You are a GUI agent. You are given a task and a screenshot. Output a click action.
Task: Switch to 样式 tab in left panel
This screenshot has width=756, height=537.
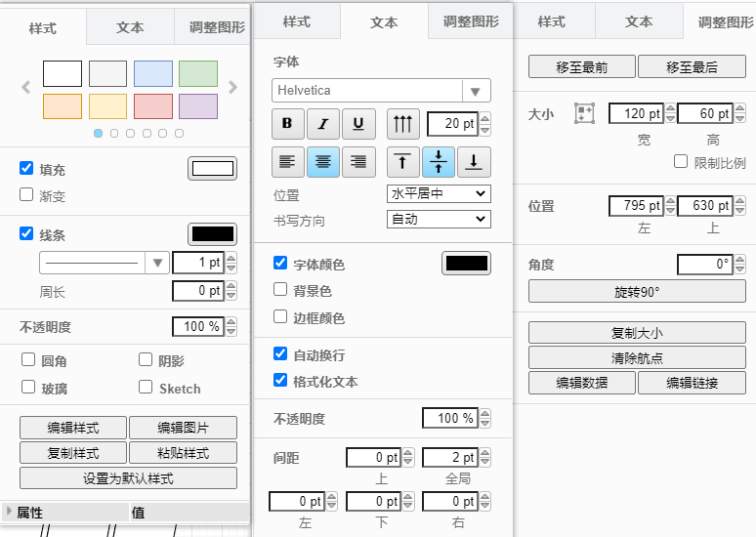click(x=43, y=28)
